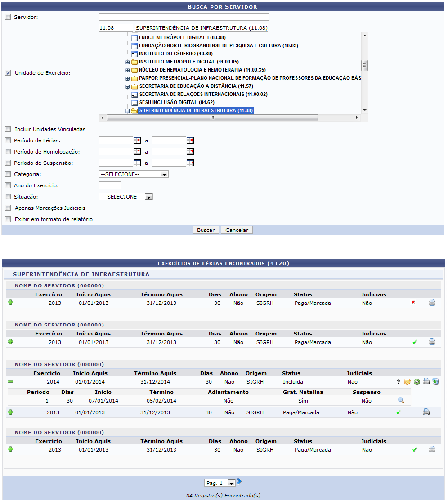Click the unit code field showing 11.08

pyautogui.click(x=116, y=28)
